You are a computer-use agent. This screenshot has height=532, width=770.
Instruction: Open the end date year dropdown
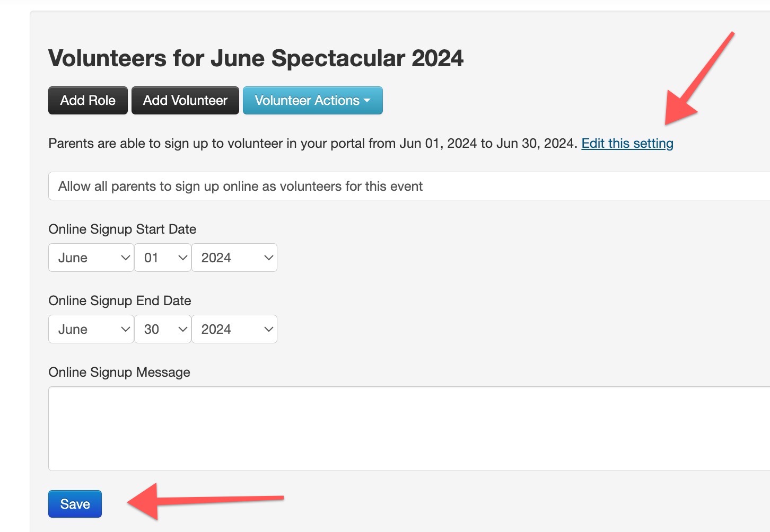coord(234,329)
